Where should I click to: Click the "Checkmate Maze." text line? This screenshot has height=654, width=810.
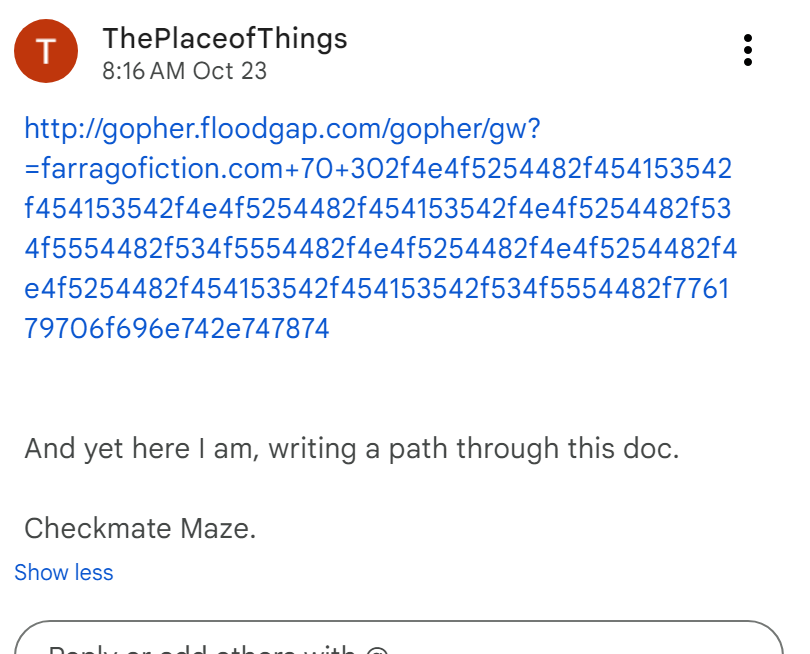pyautogui.click(x=140, y=528)
